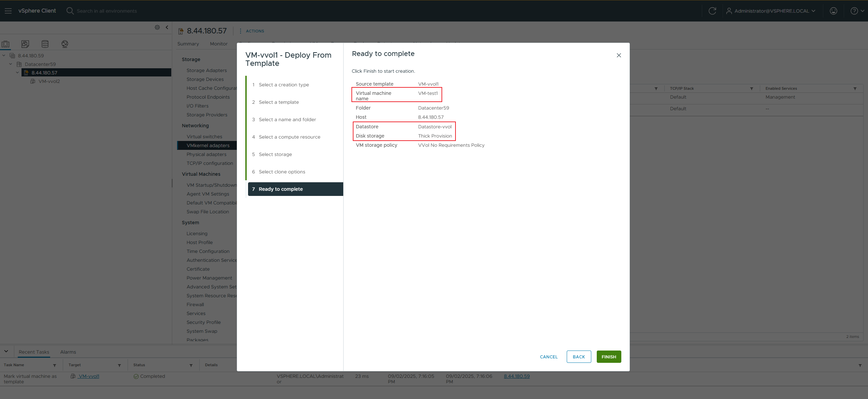The width and height of the screenshot is (868, 399).
Task: Open Storage Providers settings
Action: click(x=207, y=115)
